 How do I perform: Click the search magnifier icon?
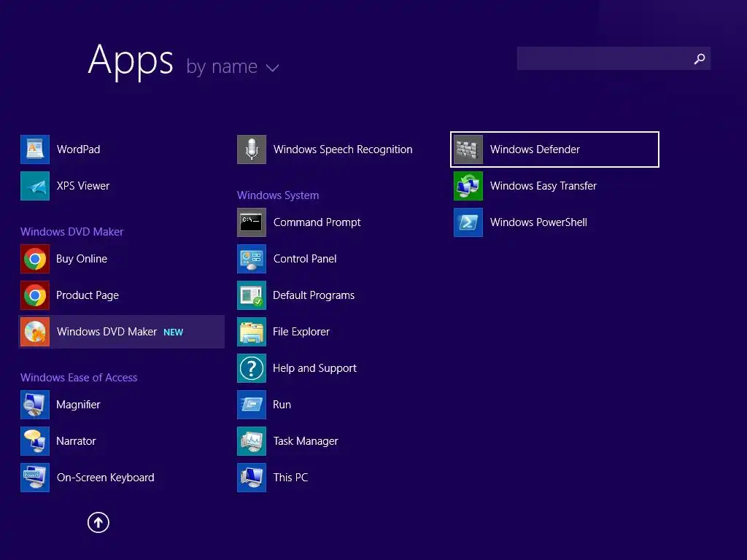(699, 58)
